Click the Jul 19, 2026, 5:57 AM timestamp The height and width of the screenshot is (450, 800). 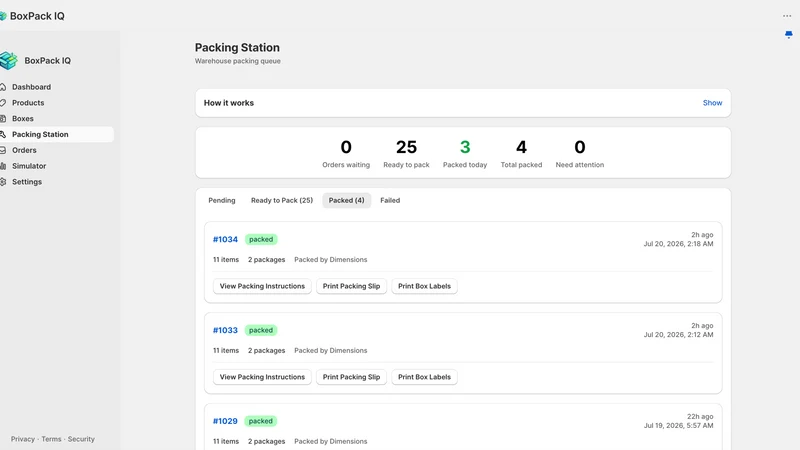[678, 426]
